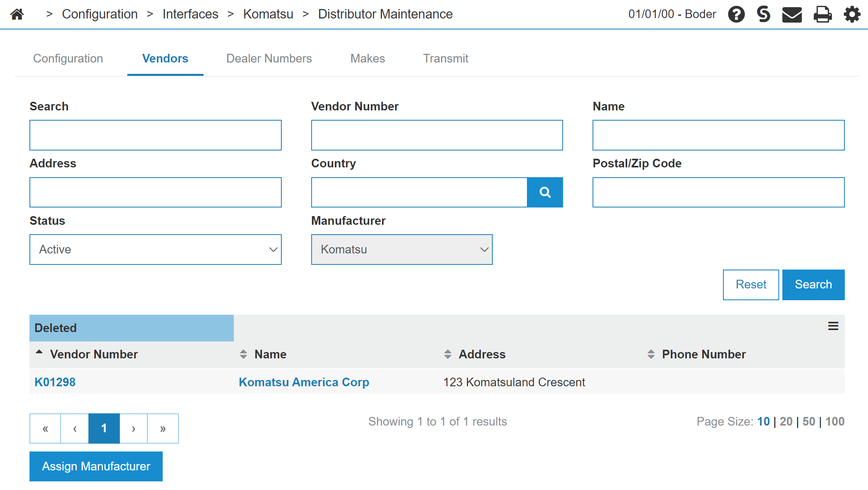Toggle sort on Name column
This screenshot has width=868, height=490.
270,354
